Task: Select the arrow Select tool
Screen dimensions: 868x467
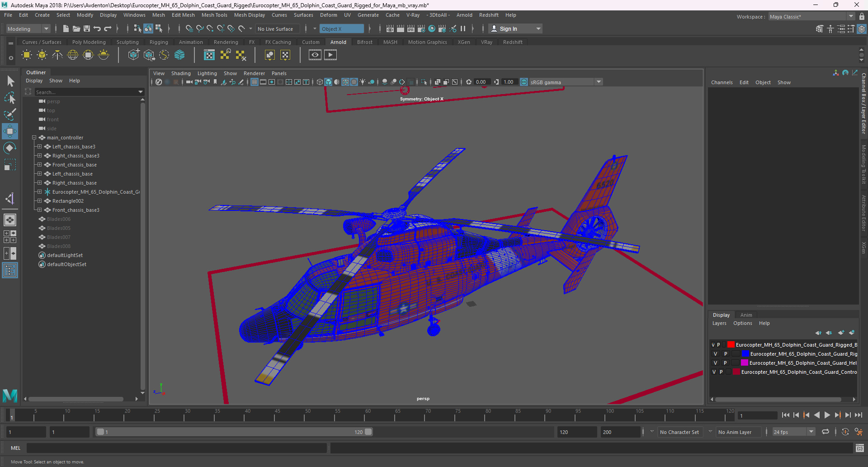Action: click(x=10, y=81)
